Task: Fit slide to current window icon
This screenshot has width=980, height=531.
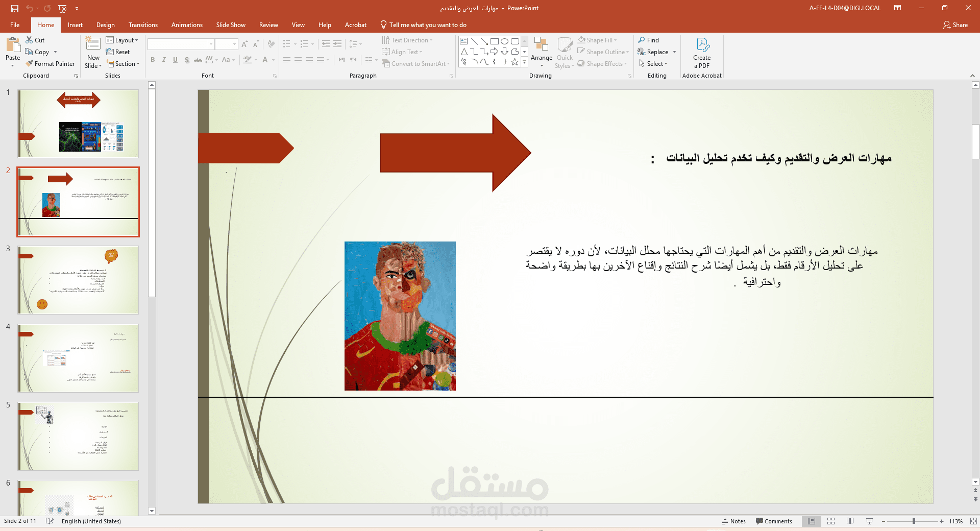Action: (x=973, y=521)
